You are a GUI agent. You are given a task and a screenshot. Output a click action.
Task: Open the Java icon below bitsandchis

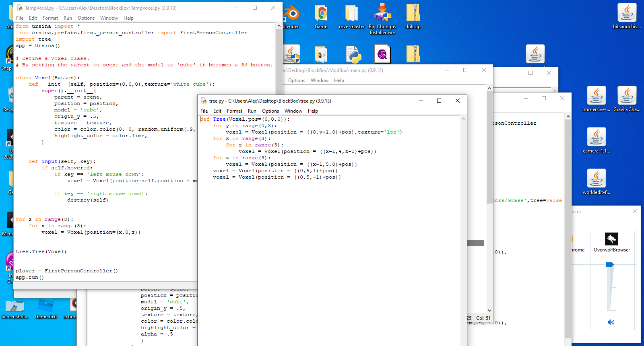pos(535,54)
